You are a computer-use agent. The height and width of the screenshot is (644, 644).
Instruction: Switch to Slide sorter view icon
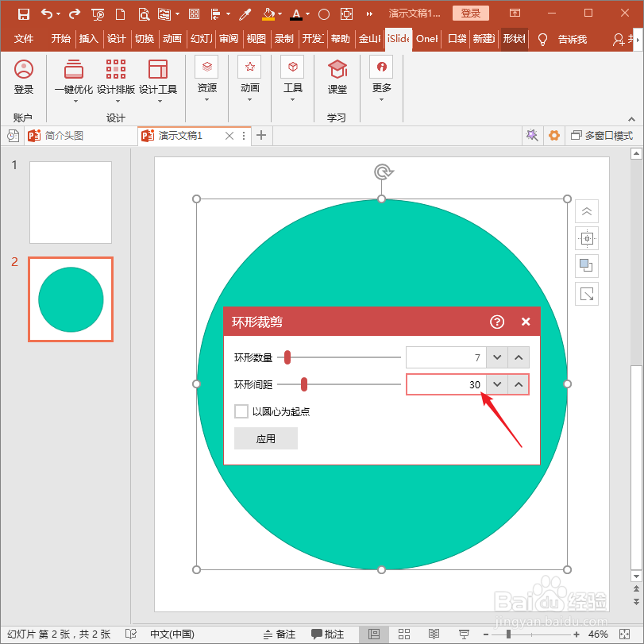click(x=404, y=634)
